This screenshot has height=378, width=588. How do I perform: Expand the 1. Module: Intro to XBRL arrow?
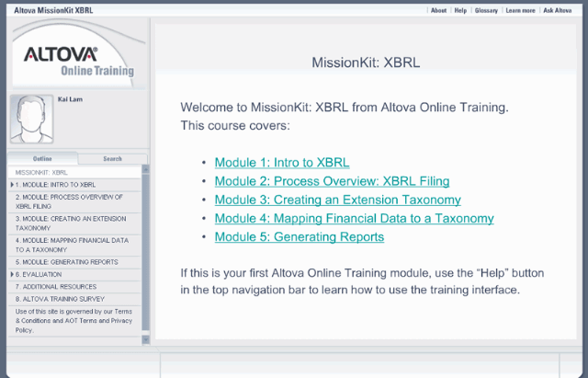tap(12, 185)
